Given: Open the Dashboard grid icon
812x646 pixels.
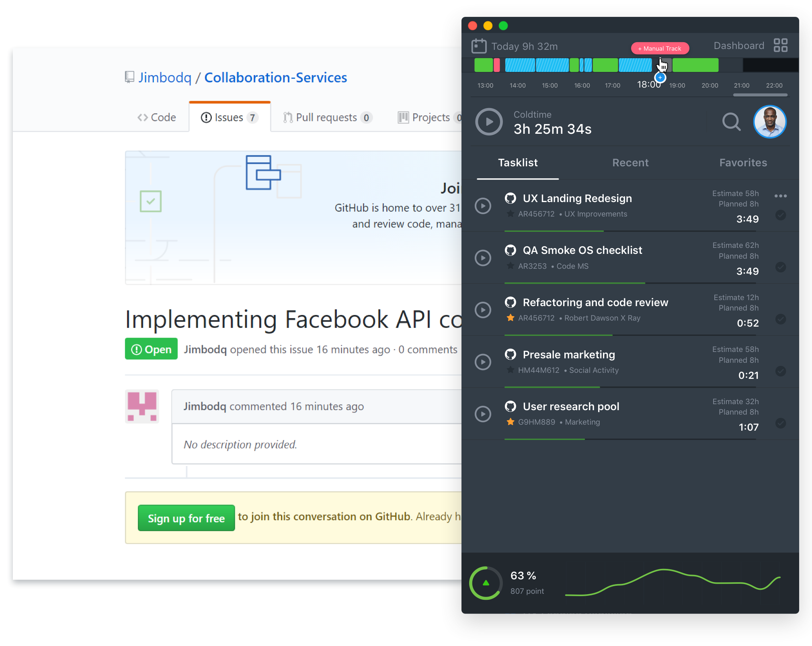Looking at the screenshot, I should 780,45.
